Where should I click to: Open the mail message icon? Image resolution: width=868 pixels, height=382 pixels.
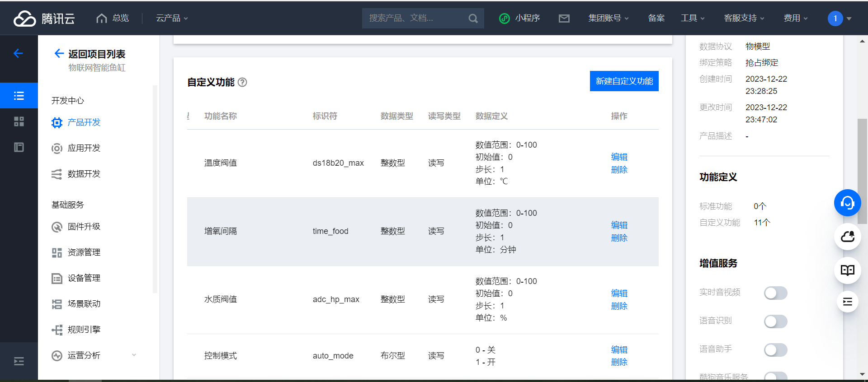pos(564,19)
